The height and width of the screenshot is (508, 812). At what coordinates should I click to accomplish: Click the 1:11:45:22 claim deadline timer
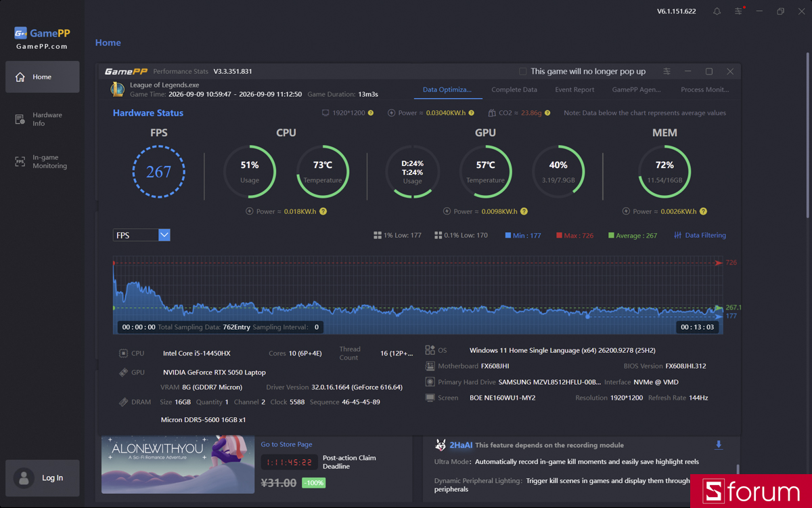289,462
